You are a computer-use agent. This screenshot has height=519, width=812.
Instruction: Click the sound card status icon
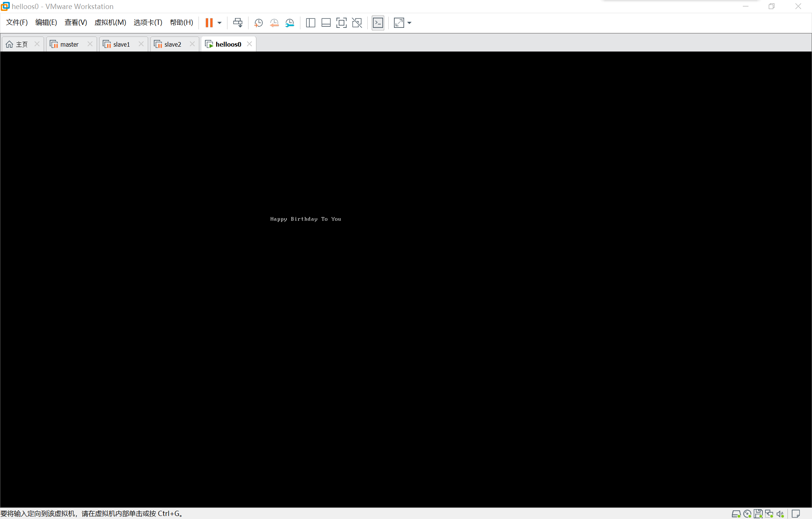[780, 514]
